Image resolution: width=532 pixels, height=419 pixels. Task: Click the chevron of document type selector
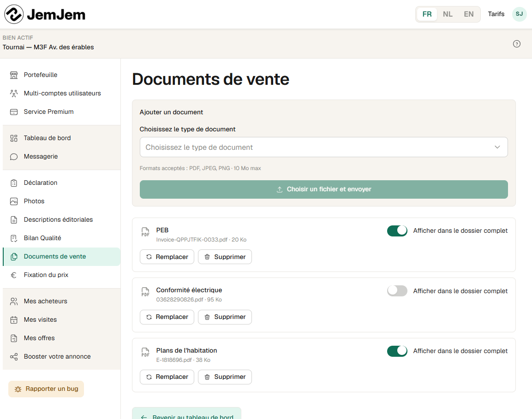pyautogui.click(x=497, y=147)
